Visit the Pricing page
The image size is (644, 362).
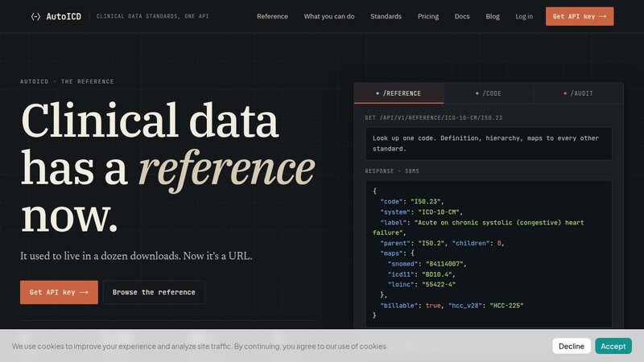pyautogui.click(x=428, y=16)
